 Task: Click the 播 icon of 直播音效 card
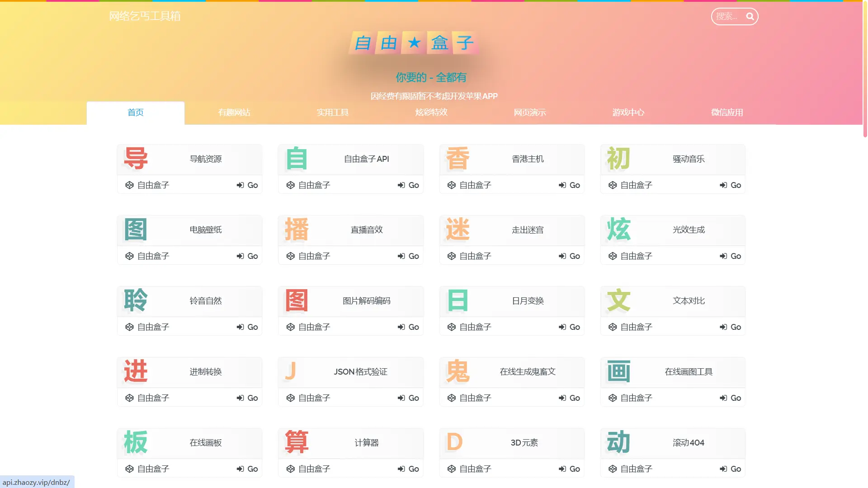[297, 230]
